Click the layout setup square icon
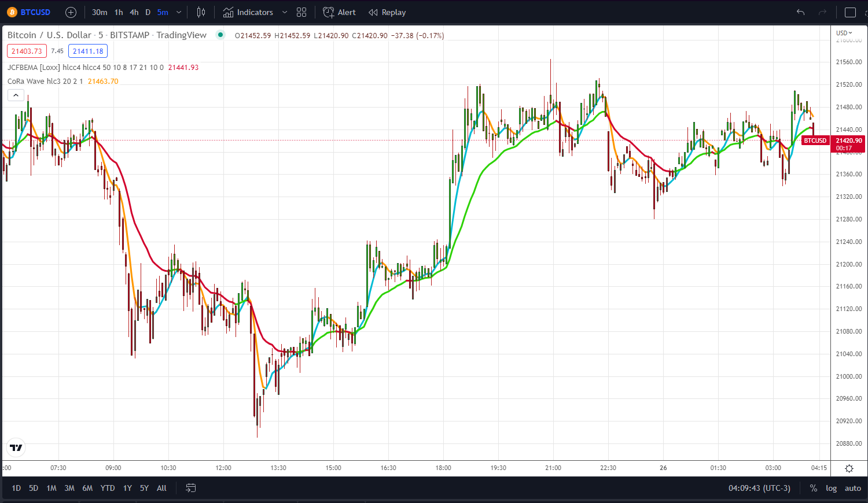 click(850, 12)
